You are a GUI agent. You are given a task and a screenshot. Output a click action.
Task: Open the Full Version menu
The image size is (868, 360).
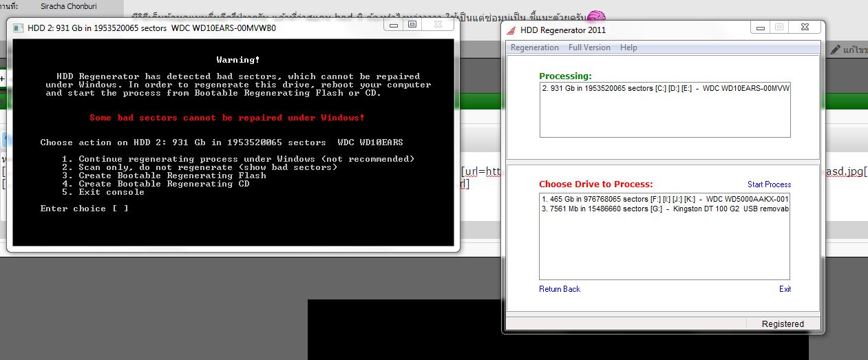pyautogui.click(x=589, y=47)
